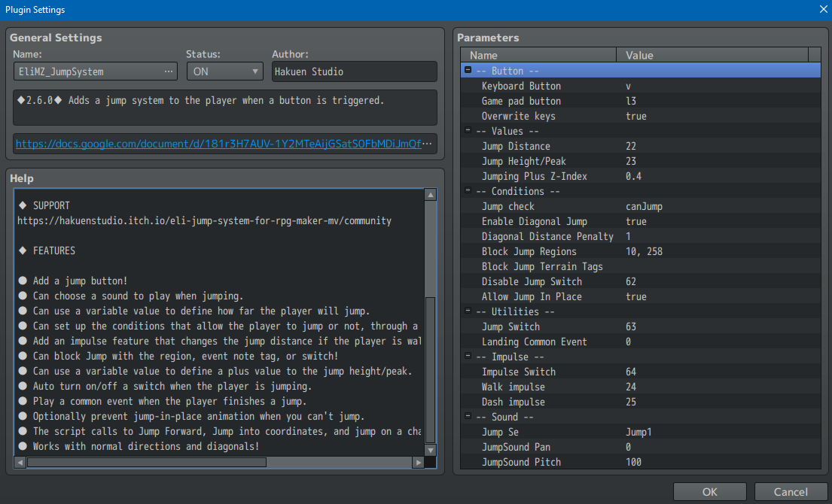Select the Diagonal Distance Penalty parameter
832x504 pixels.
click(x=641, y=236)
